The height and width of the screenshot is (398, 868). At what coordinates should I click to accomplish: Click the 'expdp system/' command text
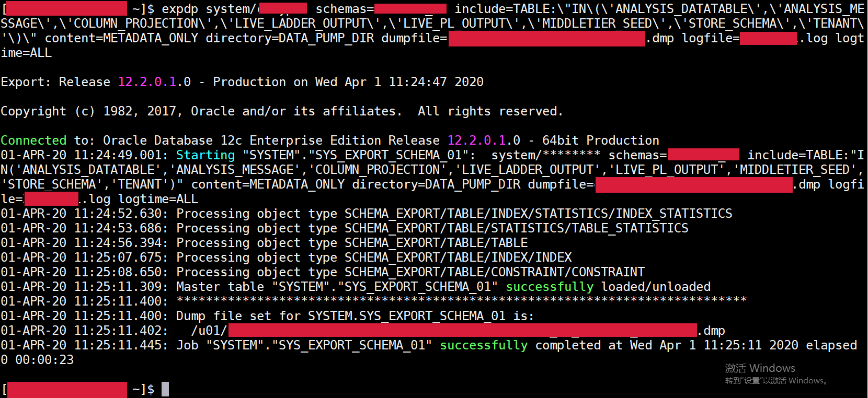(209, 9)
